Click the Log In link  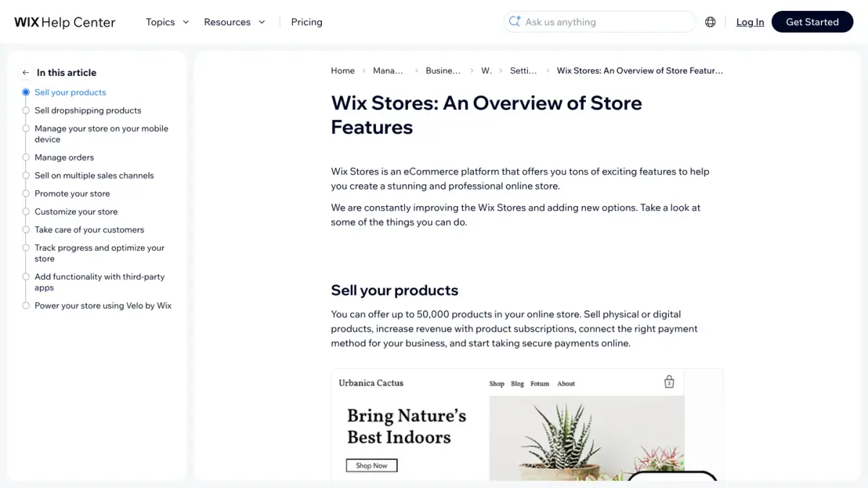[x=750, y=22]
